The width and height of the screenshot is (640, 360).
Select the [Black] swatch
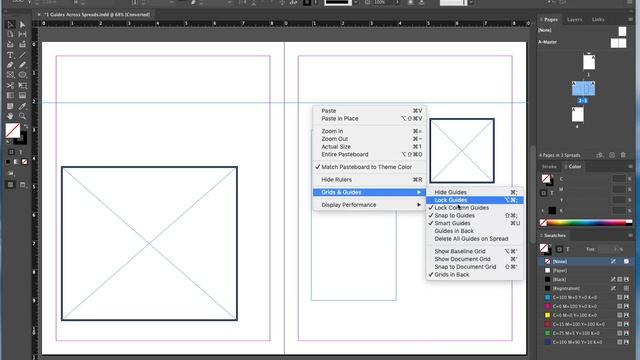coord(586,280)
